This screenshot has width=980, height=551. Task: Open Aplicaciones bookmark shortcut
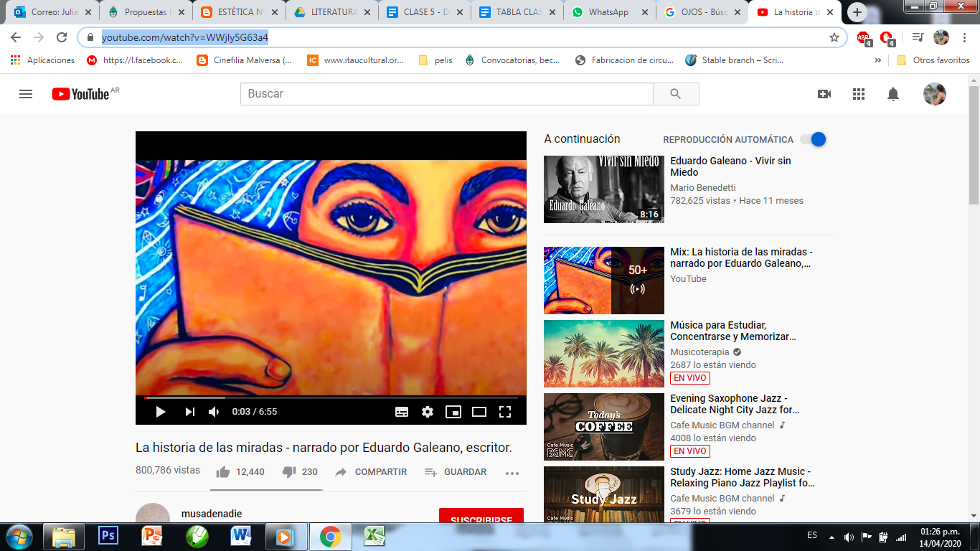click(43, 60)
